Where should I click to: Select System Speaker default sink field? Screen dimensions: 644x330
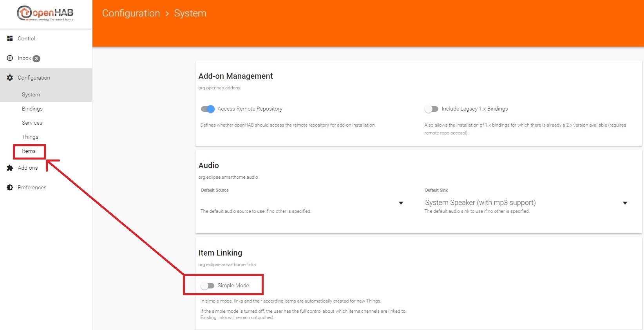pyautogui.click(x=480, y=203)
